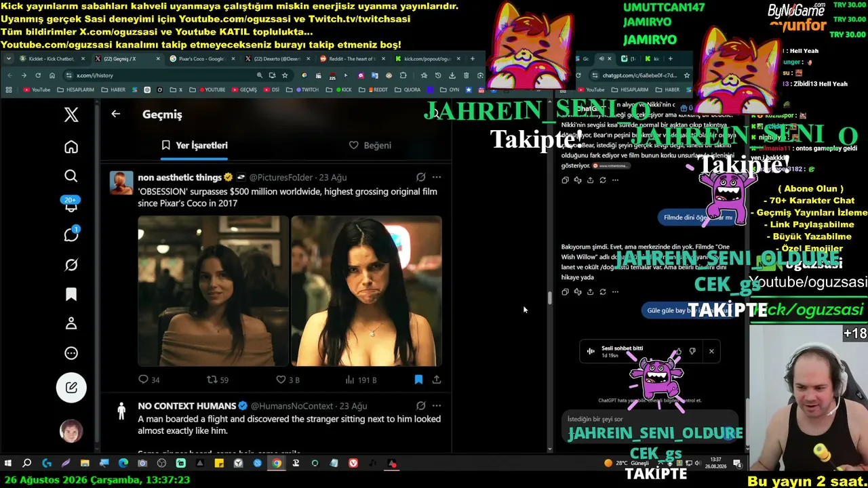Open the @PicturesFoIder handle link

click(281, 177)
